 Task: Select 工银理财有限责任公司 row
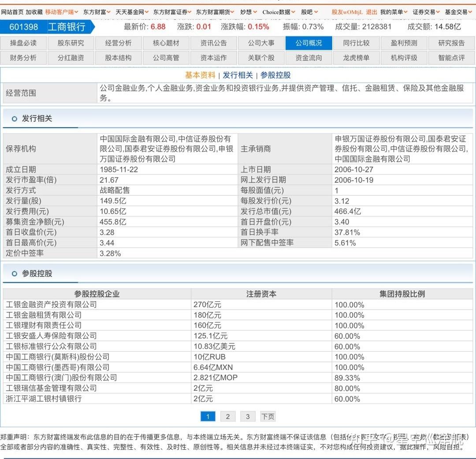click(238, 325)
